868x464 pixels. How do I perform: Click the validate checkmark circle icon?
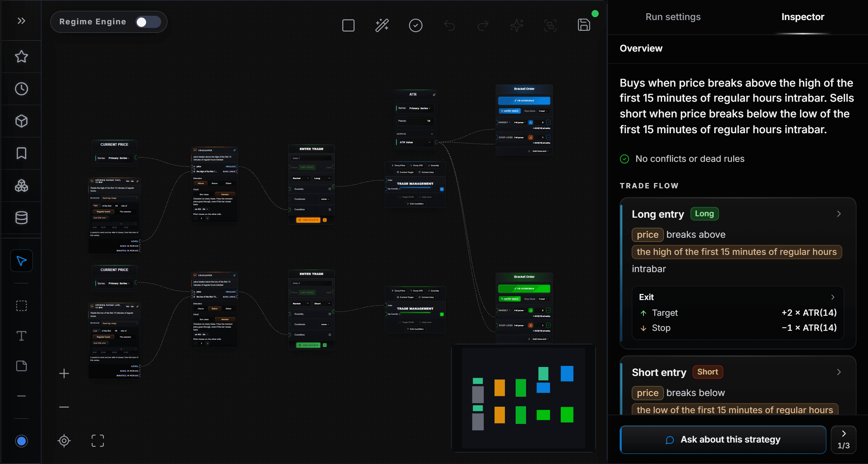point(416,25)
